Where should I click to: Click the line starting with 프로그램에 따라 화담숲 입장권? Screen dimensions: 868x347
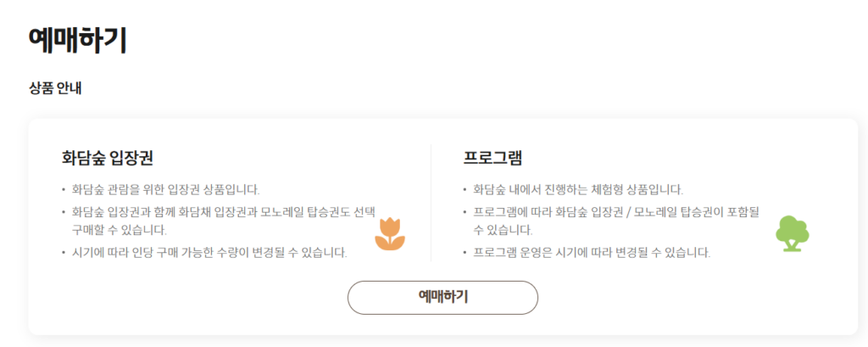click(616, 212)
